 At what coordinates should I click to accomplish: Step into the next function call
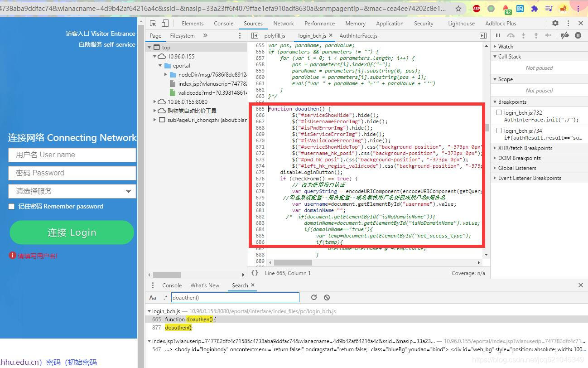pos(523,35)
